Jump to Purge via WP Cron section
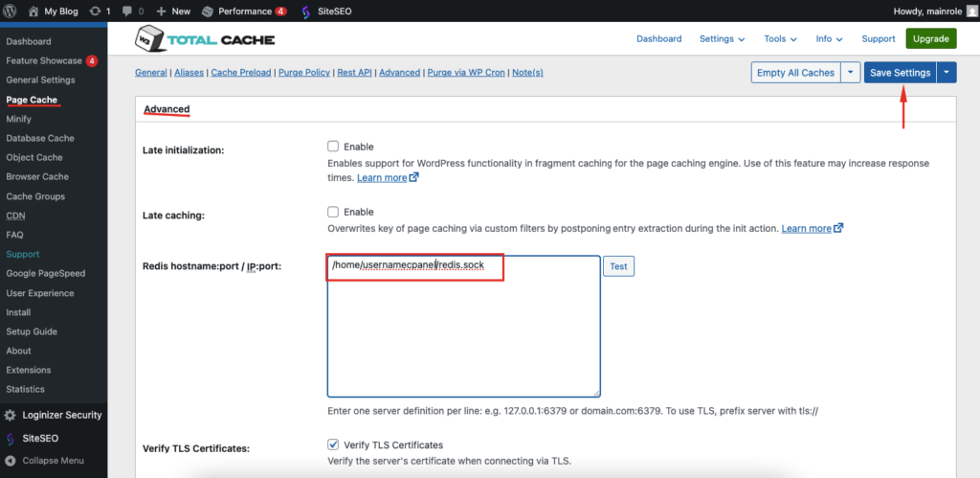 [x=466, y=73]
